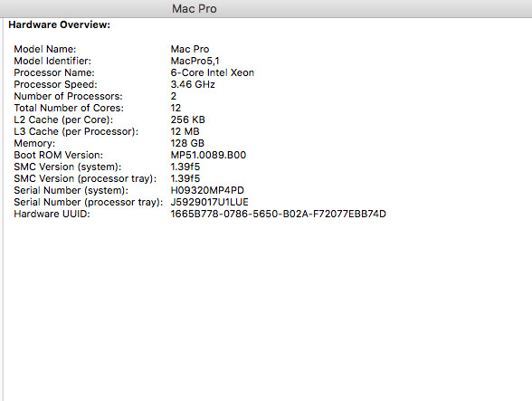Screen dimensions: 532x401
Task: Click the SMC Version (processor tray) label
Action: (x=85, y=178)
